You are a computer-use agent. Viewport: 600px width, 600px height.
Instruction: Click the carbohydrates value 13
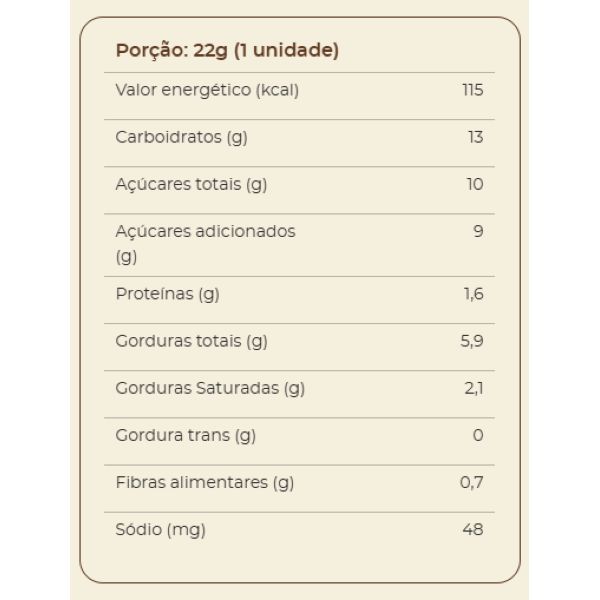point(475,137)
